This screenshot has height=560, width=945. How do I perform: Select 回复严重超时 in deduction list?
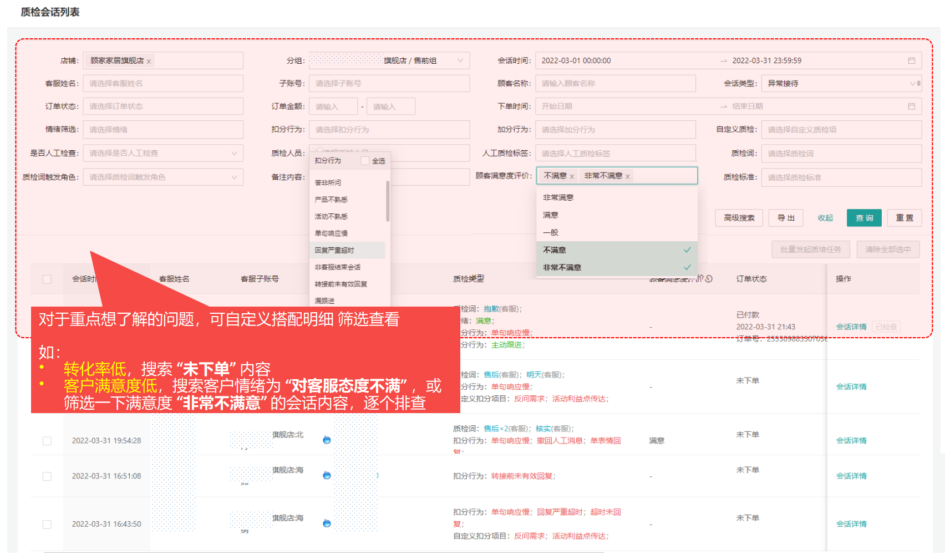tap(348, 250)
